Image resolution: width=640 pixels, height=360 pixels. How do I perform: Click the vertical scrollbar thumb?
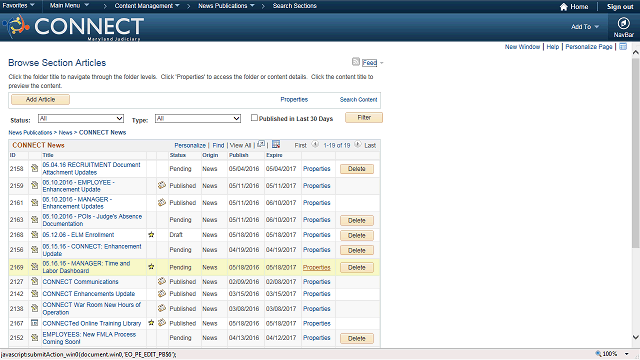(636, 153)
